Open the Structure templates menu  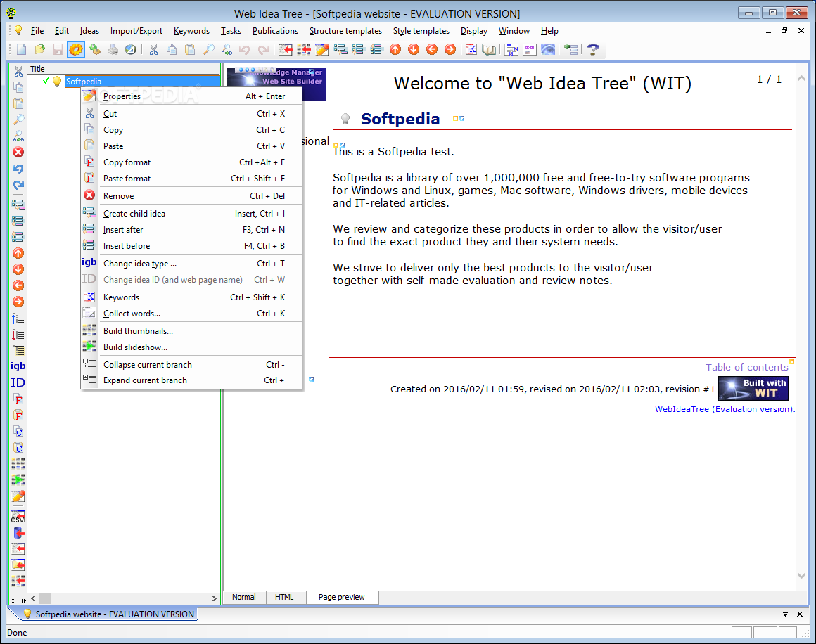pyautogui.click(x=345, y=31)
